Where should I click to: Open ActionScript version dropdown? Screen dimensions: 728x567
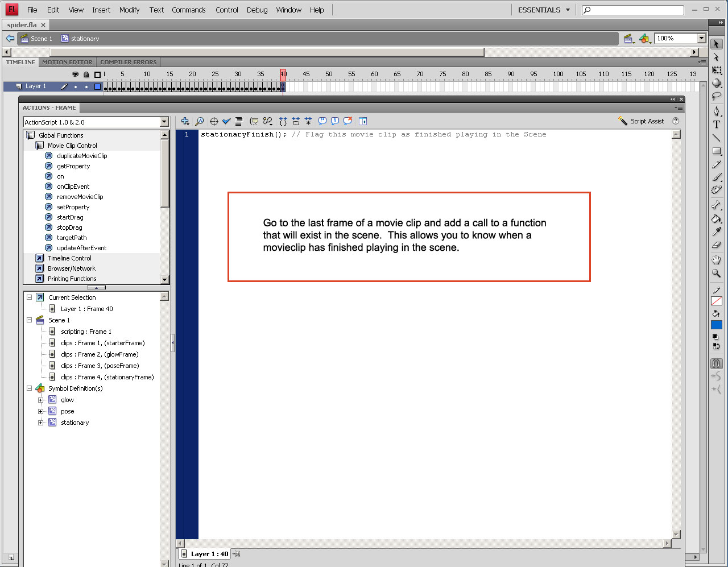tap(164, 122)
